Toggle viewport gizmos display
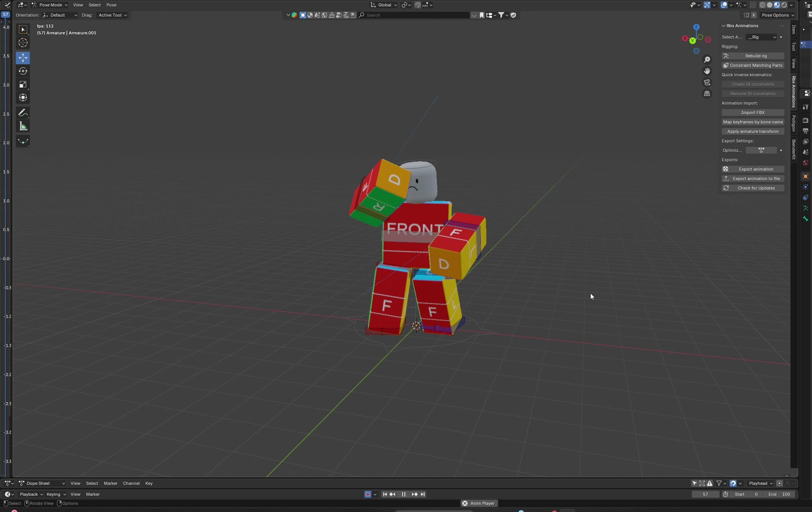The image size is (812, 512). tap(707, 5)
